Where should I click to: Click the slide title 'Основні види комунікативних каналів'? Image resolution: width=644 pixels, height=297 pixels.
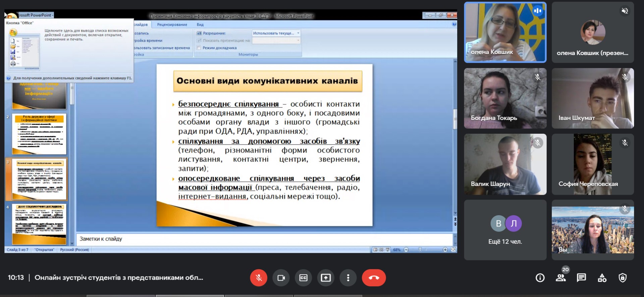(x=267, y=81)
